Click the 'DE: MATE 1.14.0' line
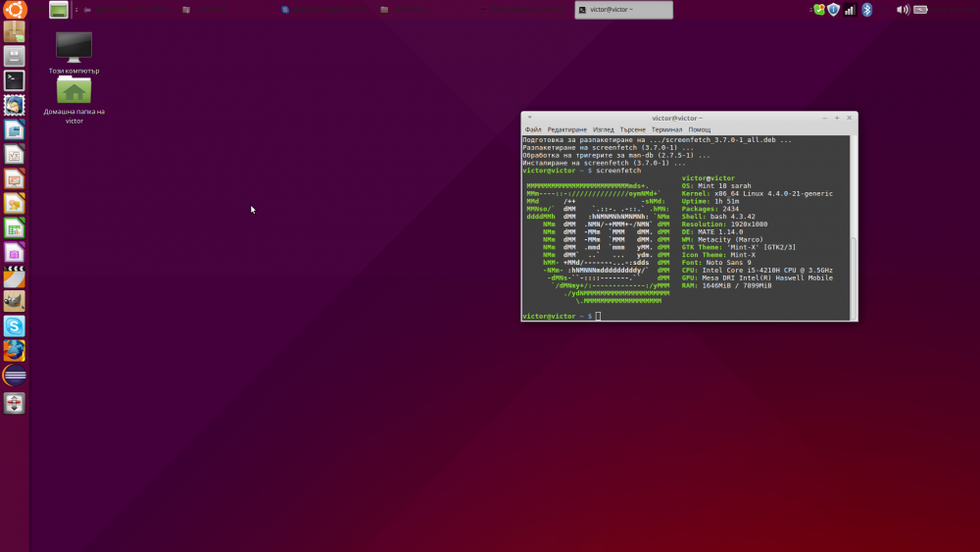 click(x=711, y=232)
